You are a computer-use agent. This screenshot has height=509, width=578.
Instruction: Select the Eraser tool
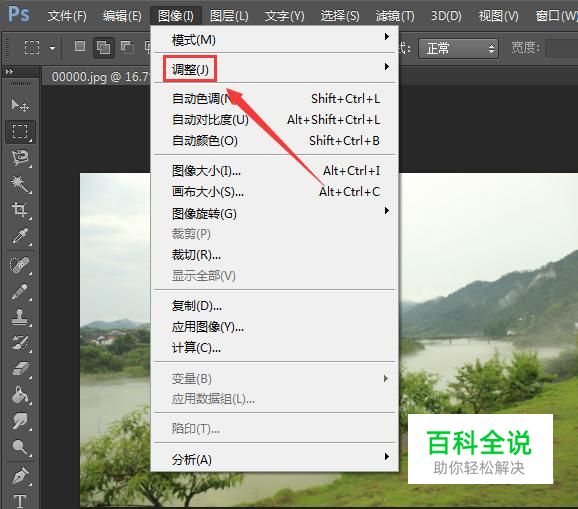pyautogui.click(x=20, y=369)
